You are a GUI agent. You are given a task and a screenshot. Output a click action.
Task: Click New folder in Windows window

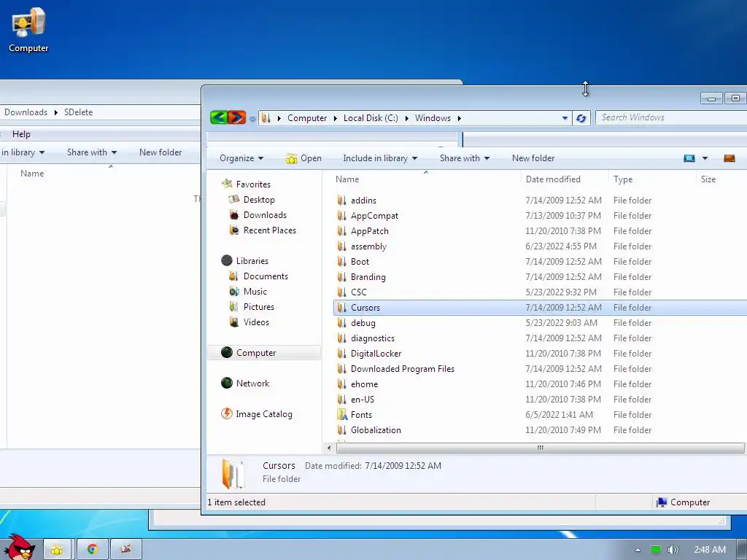click(533, 158)
